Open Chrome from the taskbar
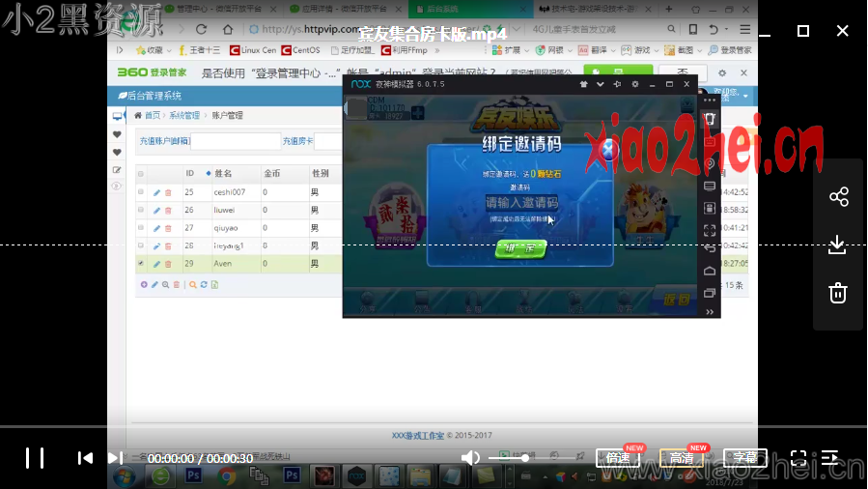The image size is (868, 489). (226, 476)
